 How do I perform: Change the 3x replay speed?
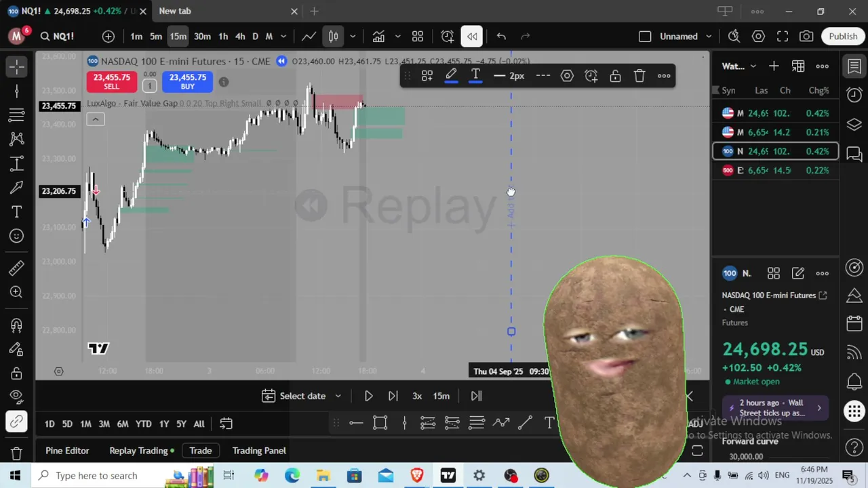click(x=417, y=396)
